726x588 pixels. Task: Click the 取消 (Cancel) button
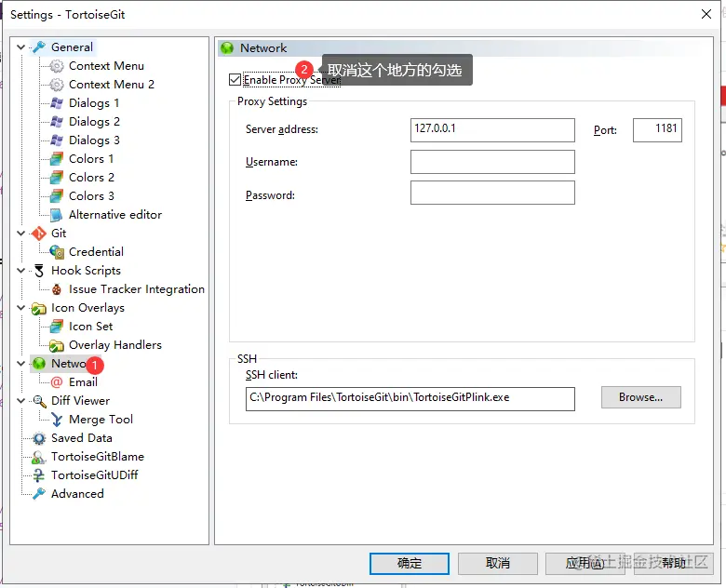coord(498,564)
